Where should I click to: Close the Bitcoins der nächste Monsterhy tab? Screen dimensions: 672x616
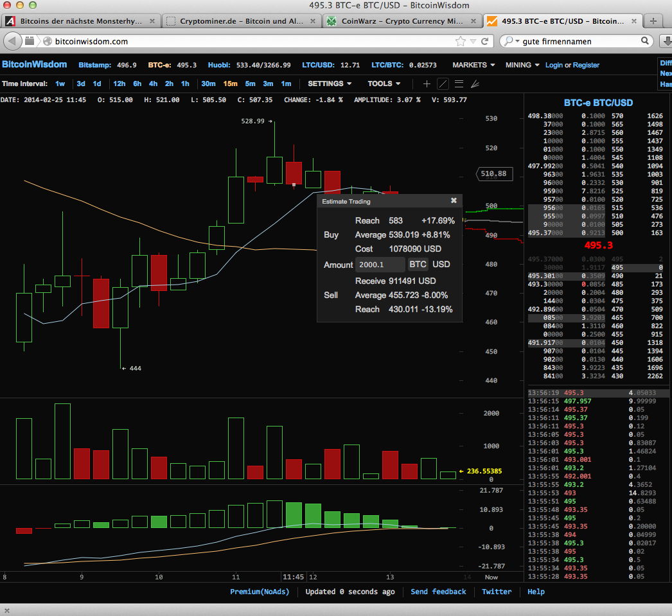(152, 21)
